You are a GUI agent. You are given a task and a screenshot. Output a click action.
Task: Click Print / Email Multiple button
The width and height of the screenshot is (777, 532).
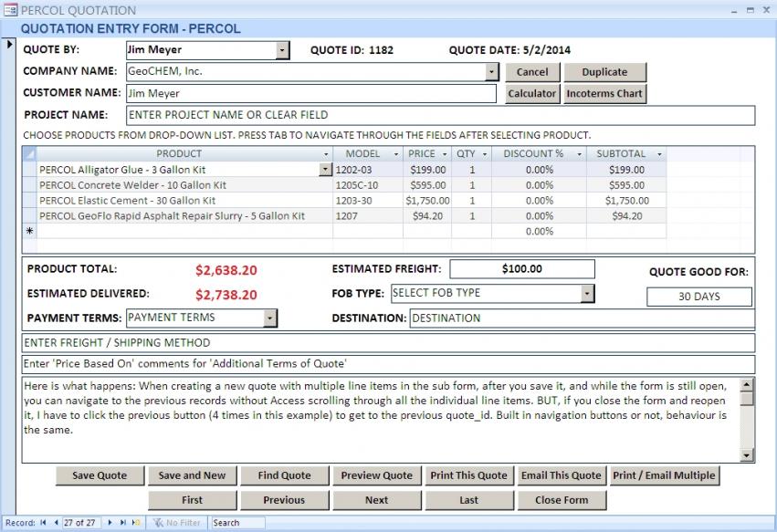[665, 475]
